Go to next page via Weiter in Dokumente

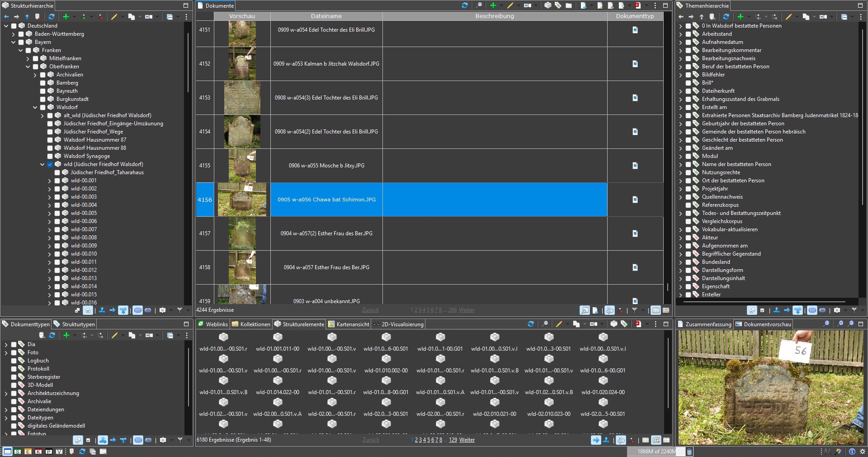467,310
